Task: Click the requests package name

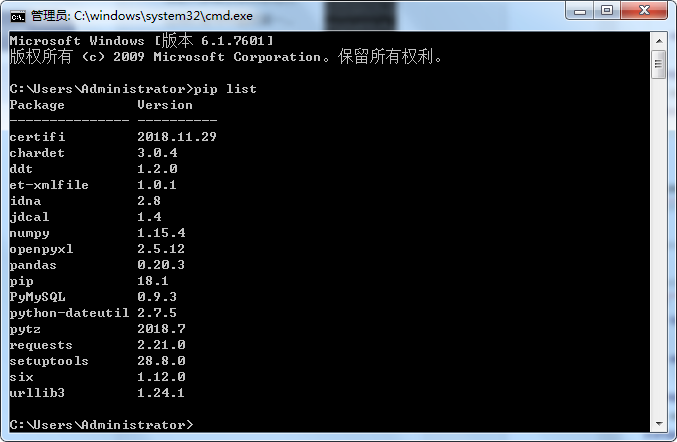Action: tap(41, 345)
